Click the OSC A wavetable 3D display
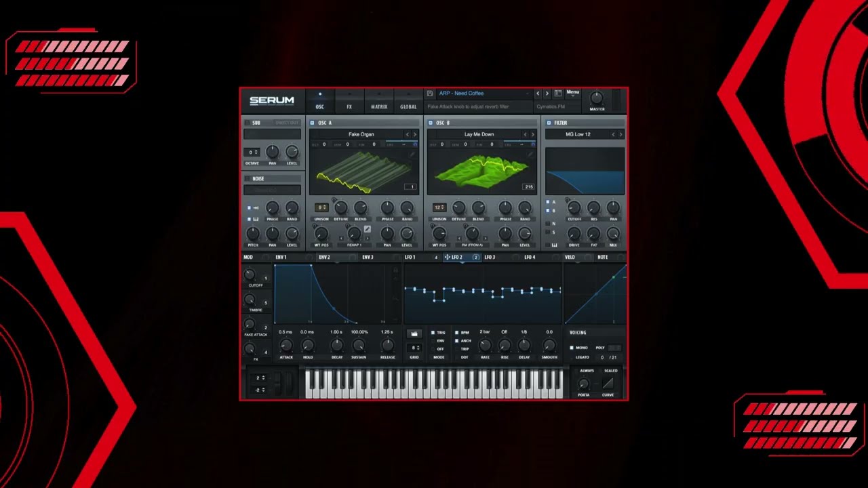Image resolution: width=868 pixels, height=488 pixels. pos(363,171)
